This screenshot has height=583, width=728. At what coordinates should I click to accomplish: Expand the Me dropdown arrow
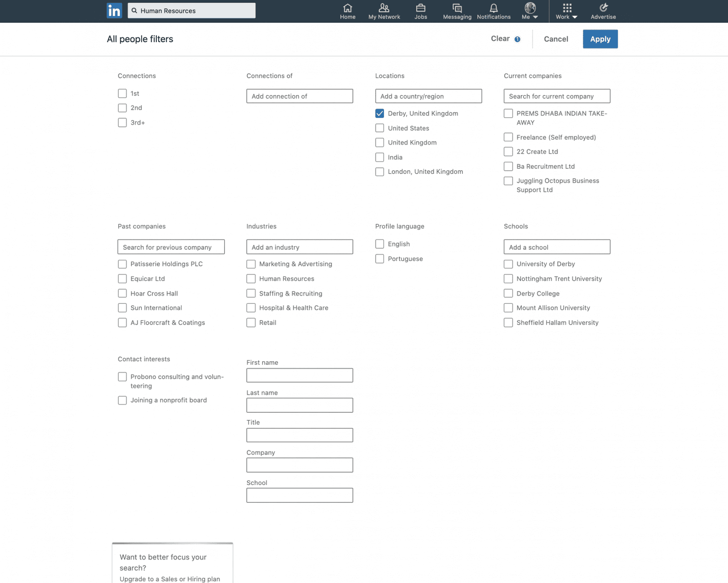(x=535, y=17)
